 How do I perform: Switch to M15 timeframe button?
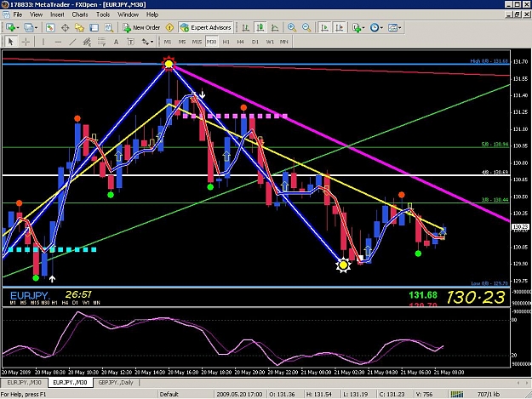point(197,42)
